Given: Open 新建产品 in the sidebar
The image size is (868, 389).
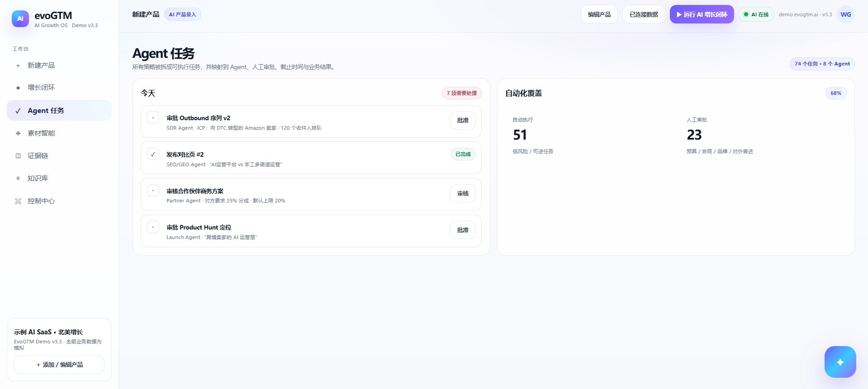Looking at the screenshot, I should click(59, 66).
